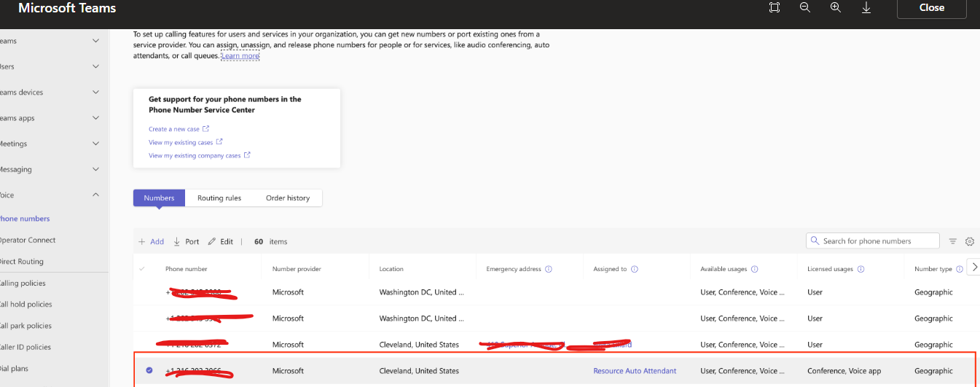Click Add to get a new number
This screenshot has height=387, width=980.
pyautogui.click(x=152, y=241)
